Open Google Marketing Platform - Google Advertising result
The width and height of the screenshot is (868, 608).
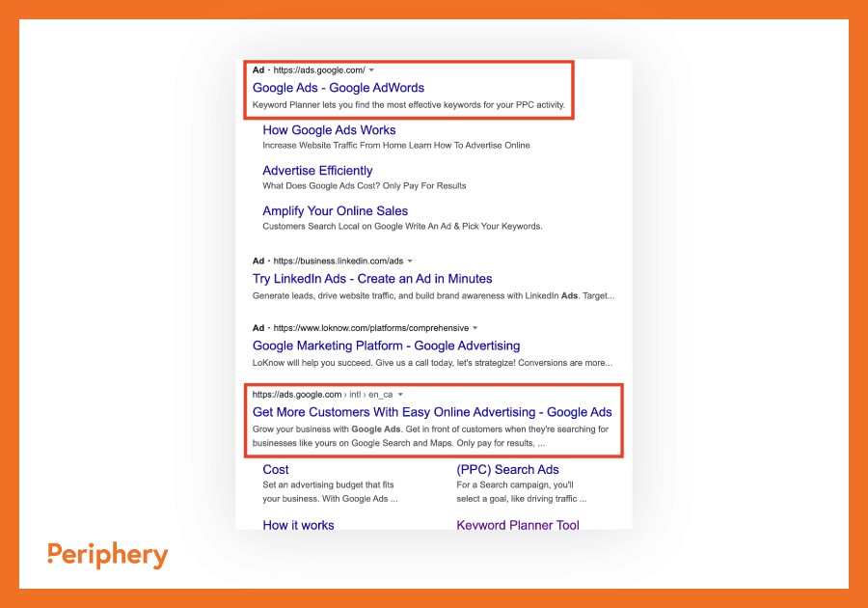click(386, 345)
